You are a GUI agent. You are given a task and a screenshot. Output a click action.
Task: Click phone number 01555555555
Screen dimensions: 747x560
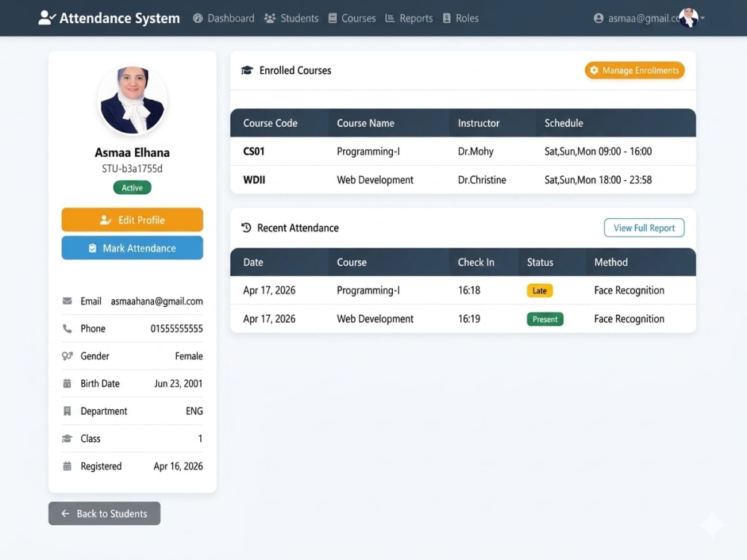pos(177,329)
